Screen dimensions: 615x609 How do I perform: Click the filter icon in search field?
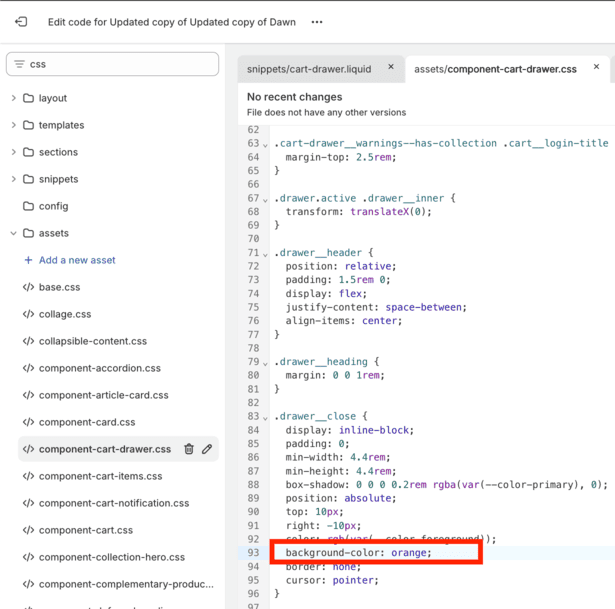click(x=19, y=64)
